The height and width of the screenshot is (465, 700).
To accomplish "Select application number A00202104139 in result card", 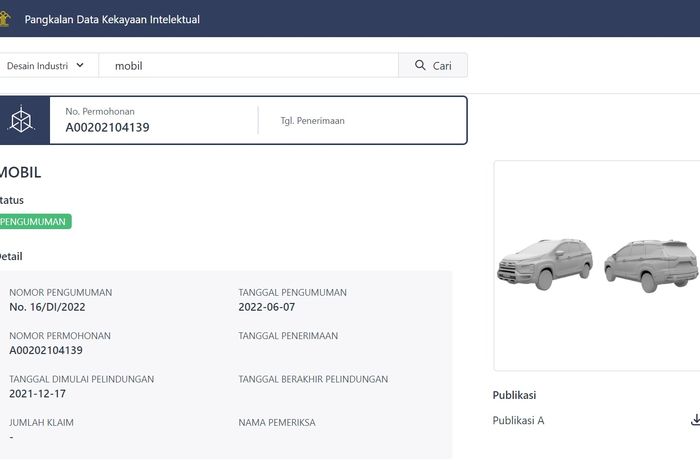I will point(108,128).
